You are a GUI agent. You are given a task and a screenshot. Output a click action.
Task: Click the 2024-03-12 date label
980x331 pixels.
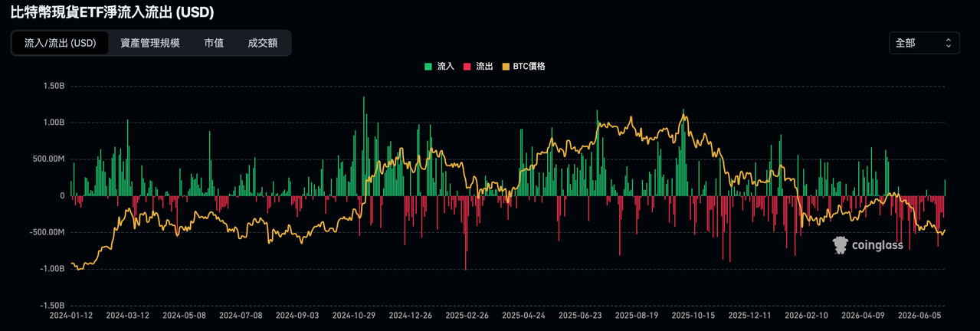pos(127,315)
